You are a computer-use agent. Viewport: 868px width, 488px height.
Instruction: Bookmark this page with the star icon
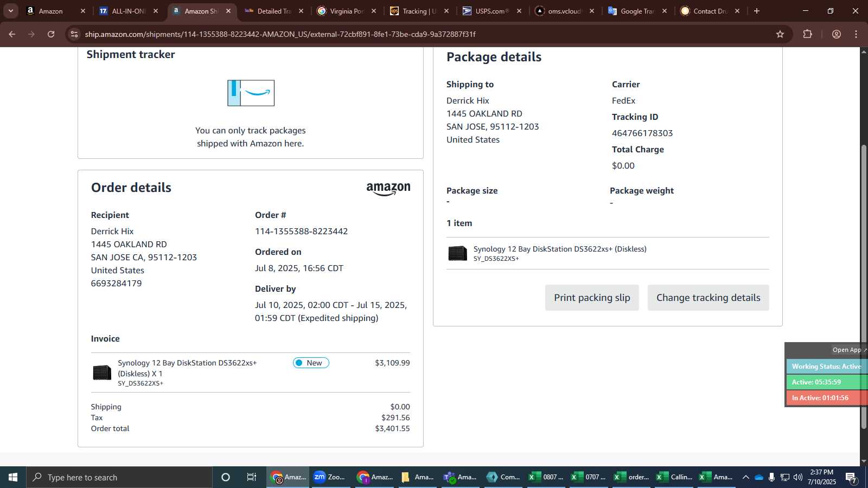tap(780, 34)
